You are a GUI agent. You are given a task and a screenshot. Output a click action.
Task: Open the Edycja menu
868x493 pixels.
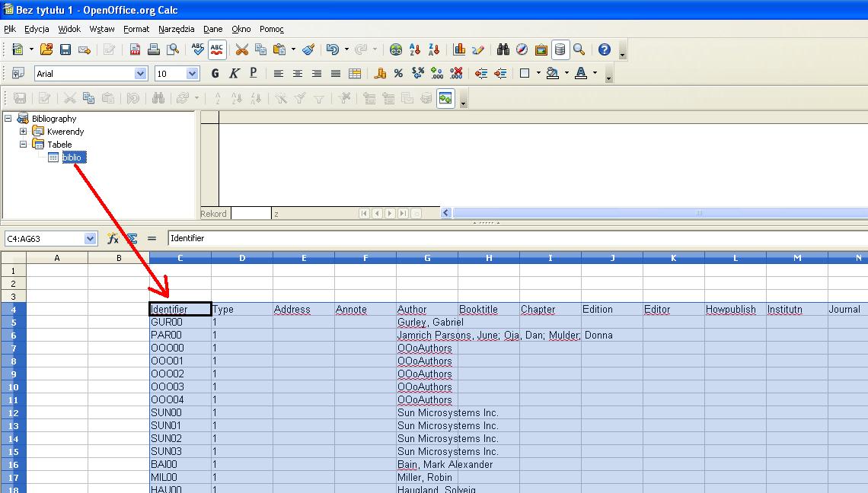pos(37,30)
